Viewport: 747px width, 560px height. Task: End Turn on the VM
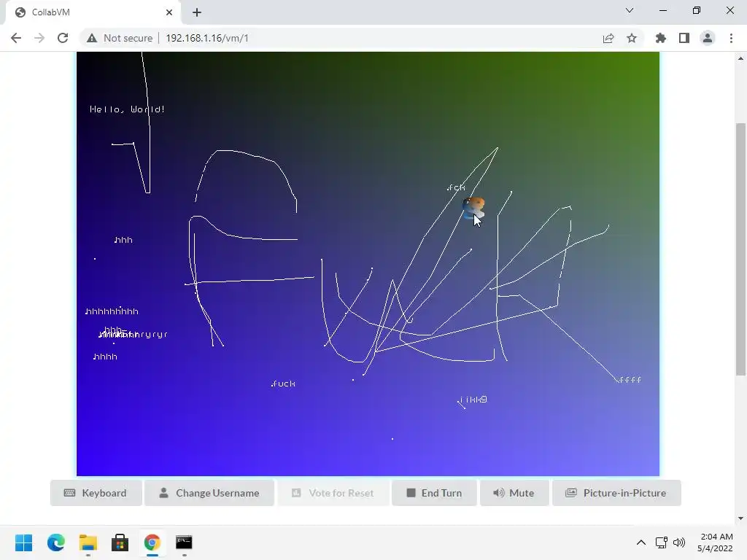point(434,493)
